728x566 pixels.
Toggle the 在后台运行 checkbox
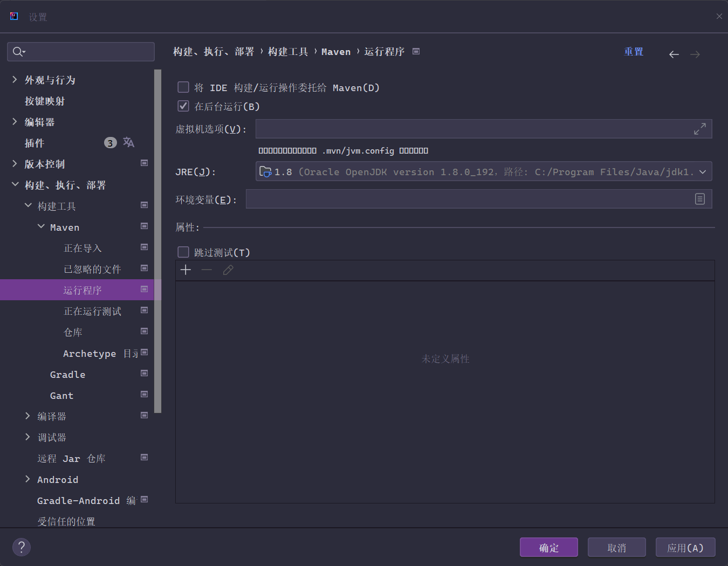pyautogui.click(x=183, y=106)
